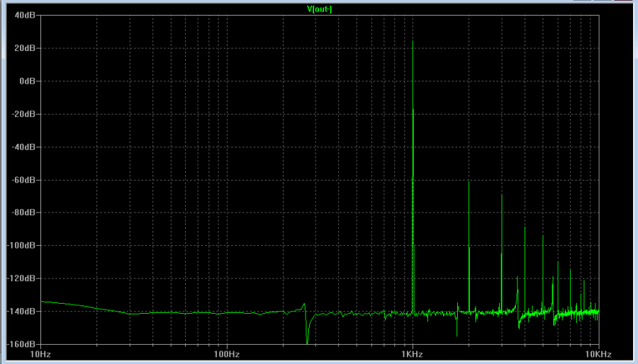Click the -20dB vertical axis label
The width and height of the screenshot is (638, 364).
pos(23,114)
